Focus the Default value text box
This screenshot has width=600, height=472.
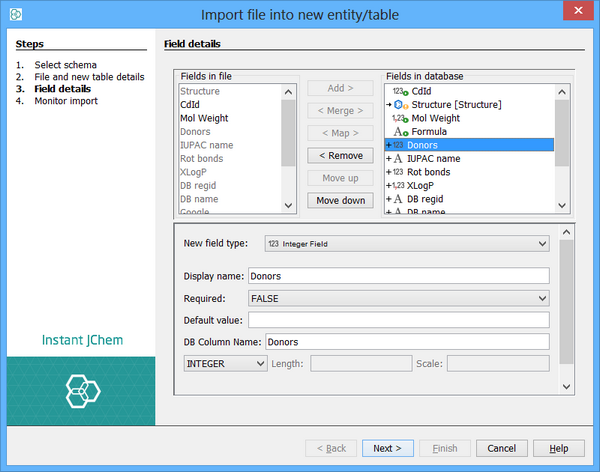398,320
